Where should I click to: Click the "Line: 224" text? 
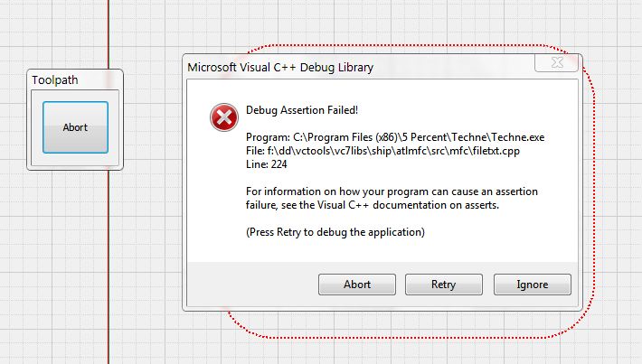point(267,163)
